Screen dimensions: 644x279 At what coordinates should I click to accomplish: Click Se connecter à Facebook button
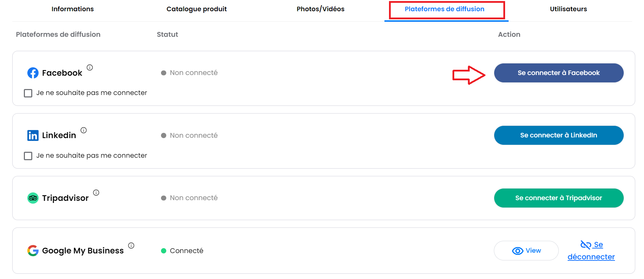(559, 73)
